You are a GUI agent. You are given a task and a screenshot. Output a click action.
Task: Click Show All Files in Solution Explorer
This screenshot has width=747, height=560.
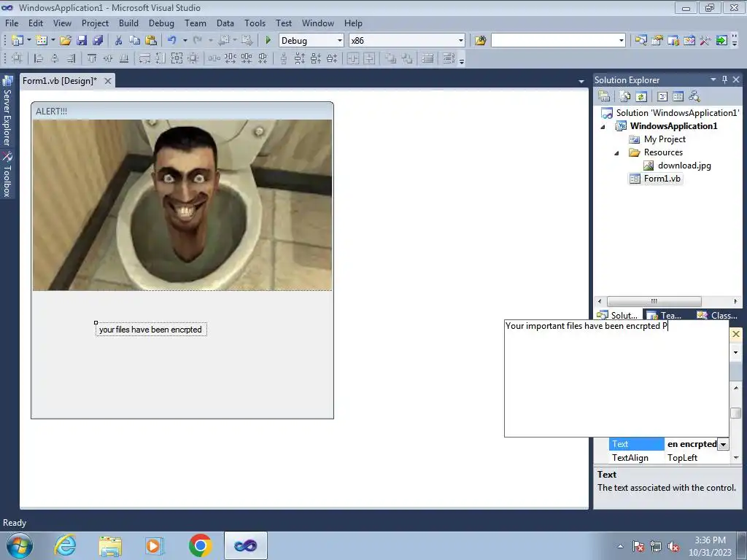pos(625,97)
